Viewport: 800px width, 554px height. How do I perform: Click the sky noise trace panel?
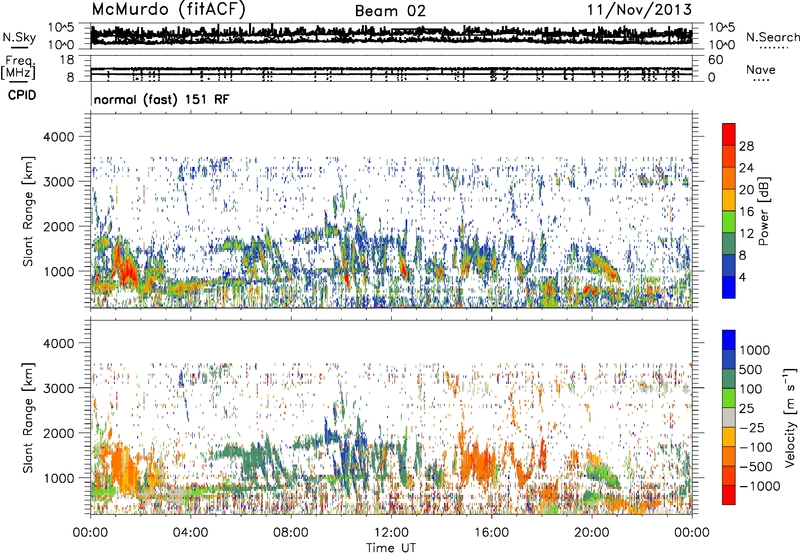point(391,36)
